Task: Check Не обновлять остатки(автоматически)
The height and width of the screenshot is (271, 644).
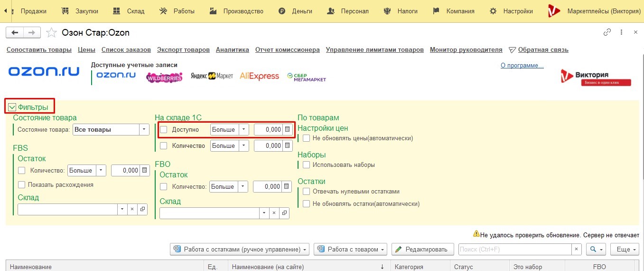Action: [307, 203]
